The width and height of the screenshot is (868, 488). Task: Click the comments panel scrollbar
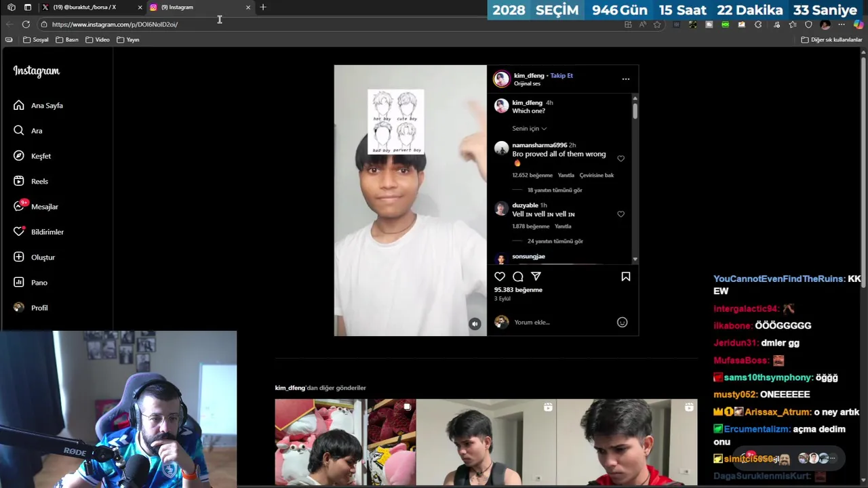pyautogui.click(x=635, y=111)
